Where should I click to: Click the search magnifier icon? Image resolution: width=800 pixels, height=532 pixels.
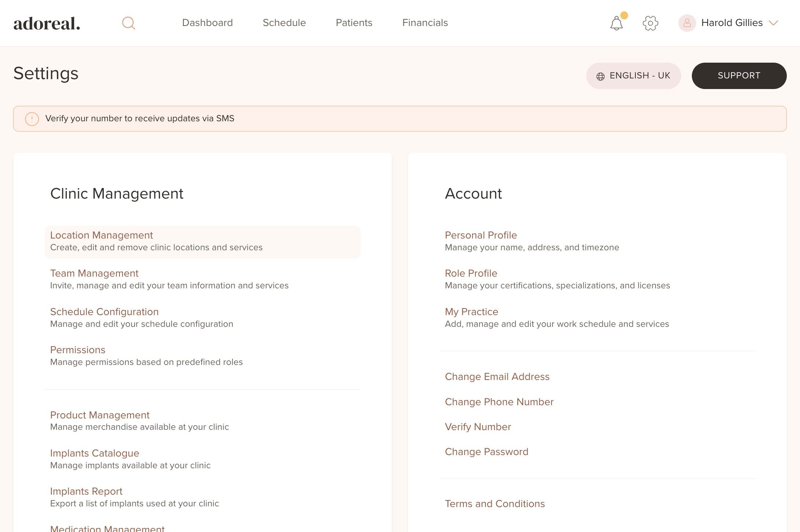click(x=128, y=23)
